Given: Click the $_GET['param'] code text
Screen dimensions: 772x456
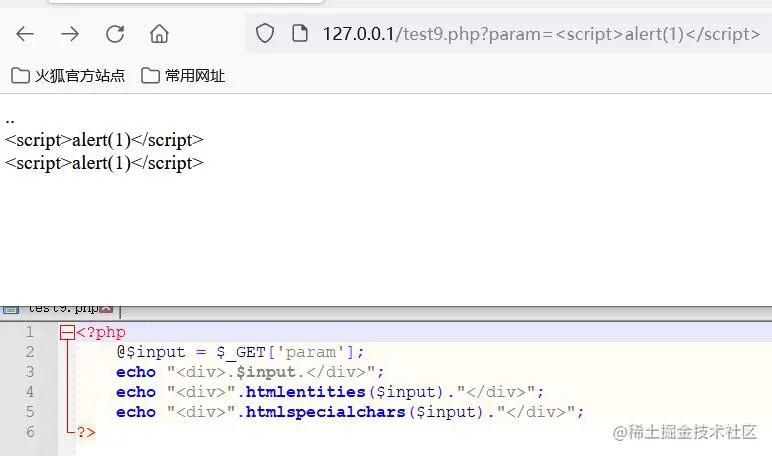Looking at the screenshot, I should [286, 352].
